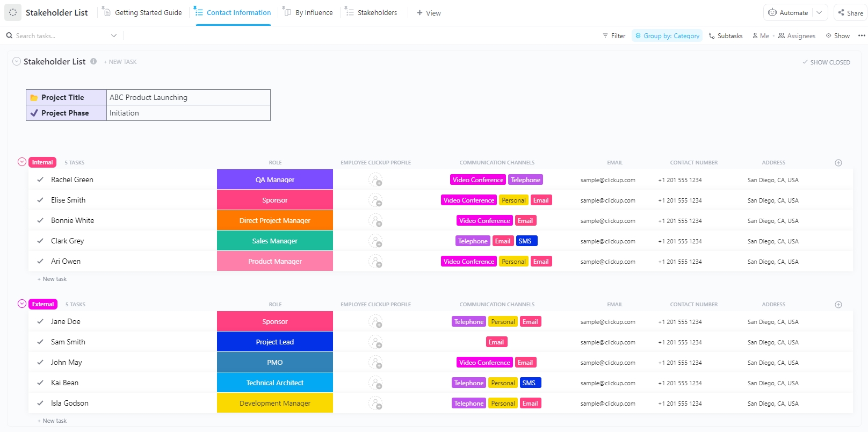Click Kai Bean's SMS channel tag
Screen dimensions: 868x432
[529, 383]
